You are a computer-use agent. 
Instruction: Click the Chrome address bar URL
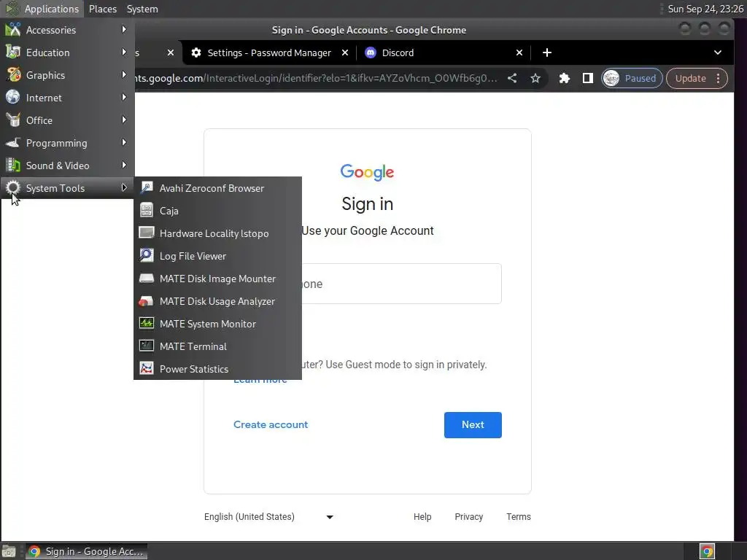pyautogui.click(x=316, y=78)
